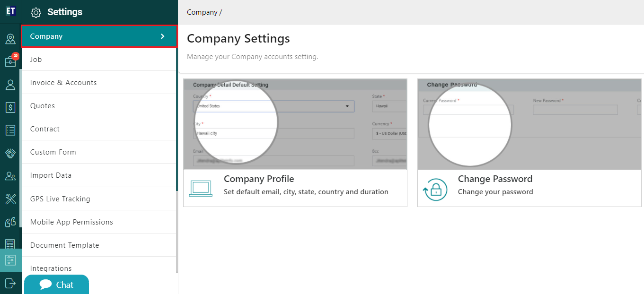Click the padlock icon for Change Password
644x294 pixels.
coord(435,189)
